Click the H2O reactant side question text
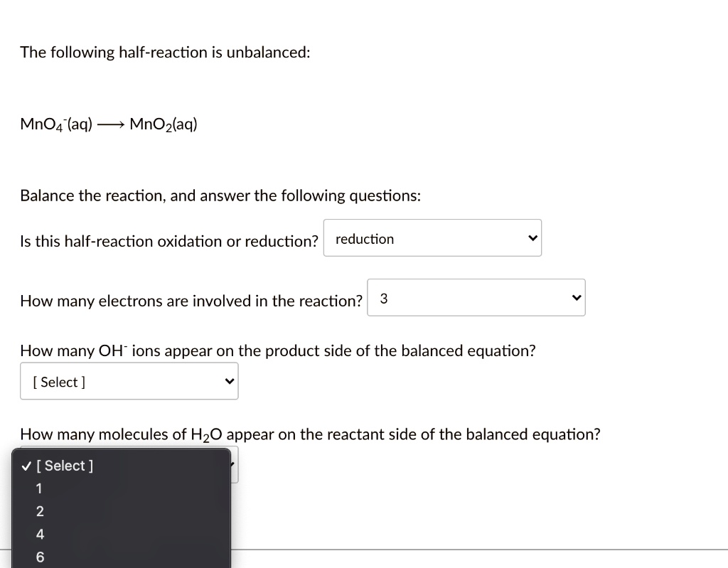This screenshot has width=728, height=568. tap(310, 434)
